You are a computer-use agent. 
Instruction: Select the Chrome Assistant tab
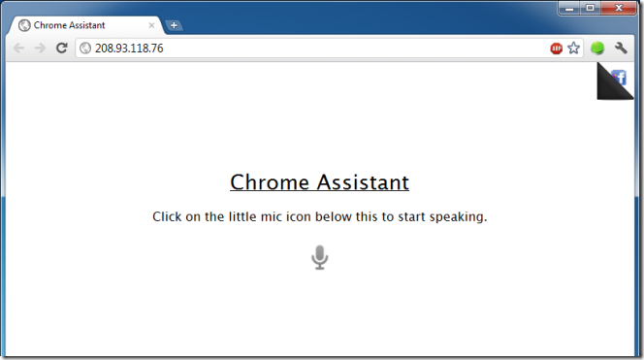pos(86,25)
